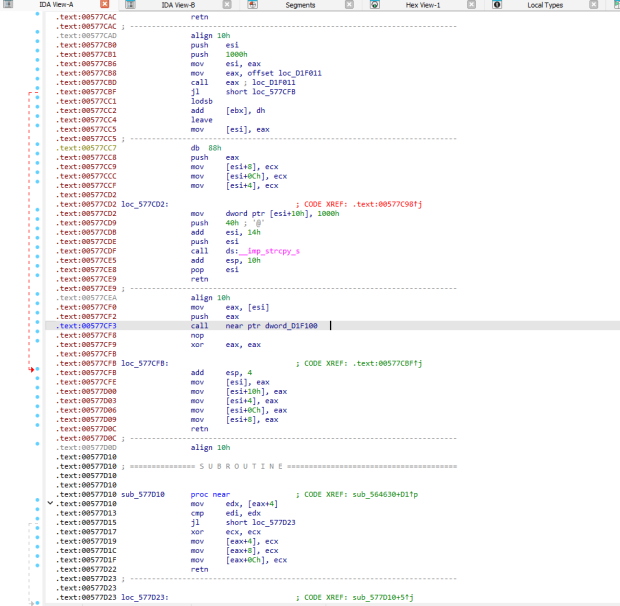Image resolution: width=620 pixels, height=606 pixels.
Task: Click the Segments tab icon
Action: point(252,5)
